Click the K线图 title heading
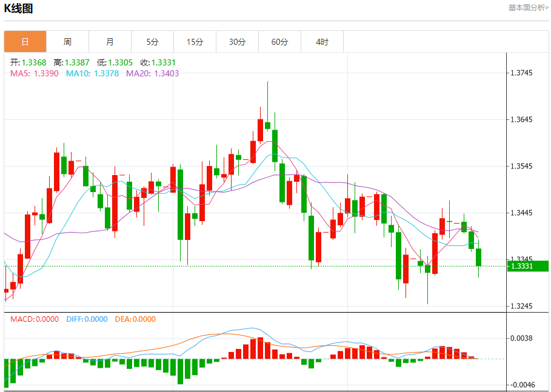Viewport: 551px width, 392px height. [x=18, y=8]
